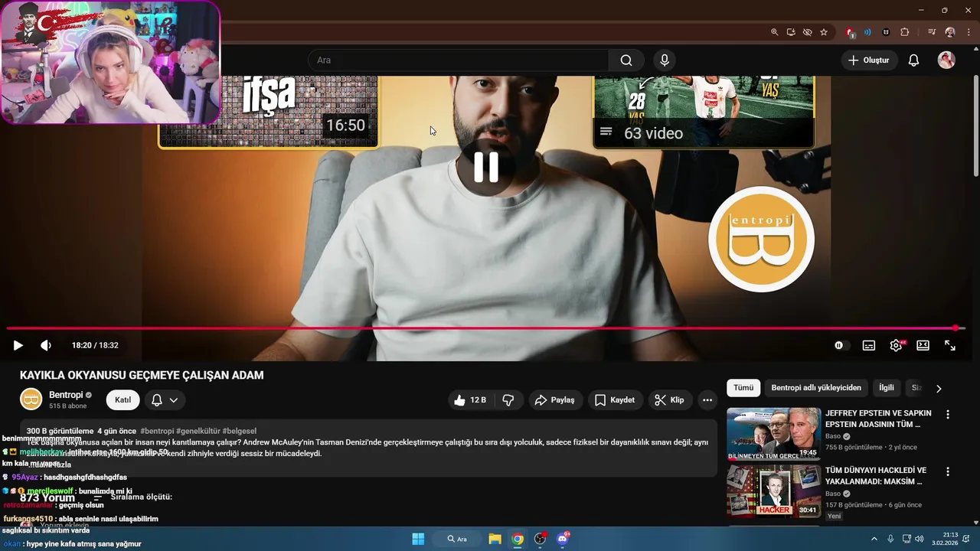Open the Jeffrey Epstein video thumbnail
The height and width of the screenshot is (551, 980).
tap(773, 433)
